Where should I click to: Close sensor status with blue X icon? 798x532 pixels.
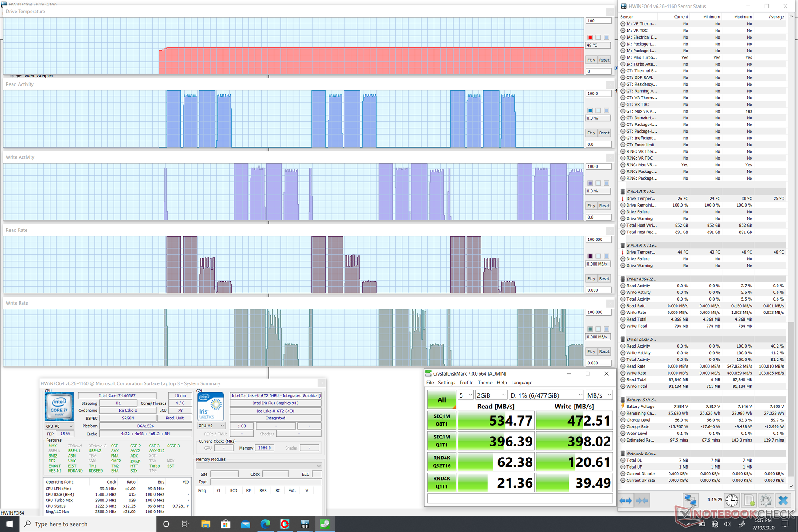(x=783, y=501)
